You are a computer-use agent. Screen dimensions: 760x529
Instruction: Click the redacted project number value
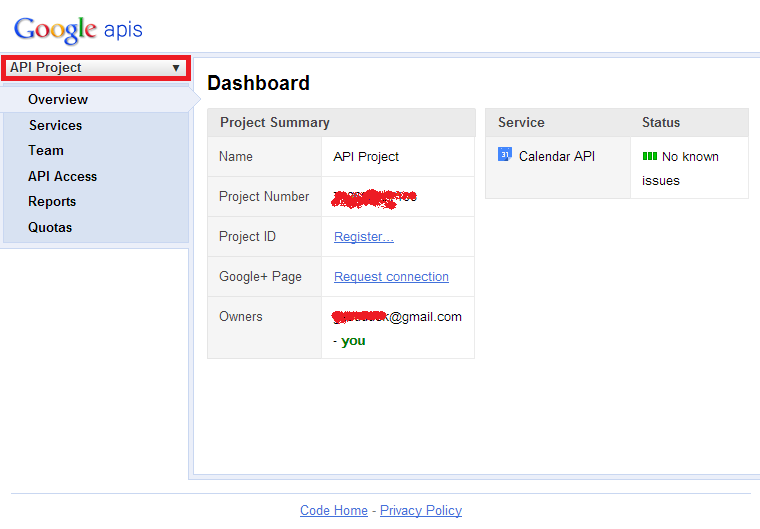pos(374,198)
